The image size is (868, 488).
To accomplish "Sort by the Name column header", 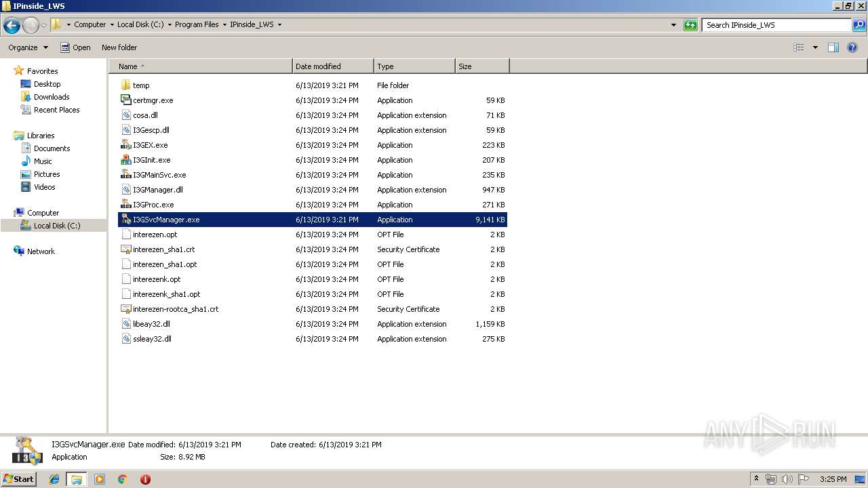I will point(201,66).
